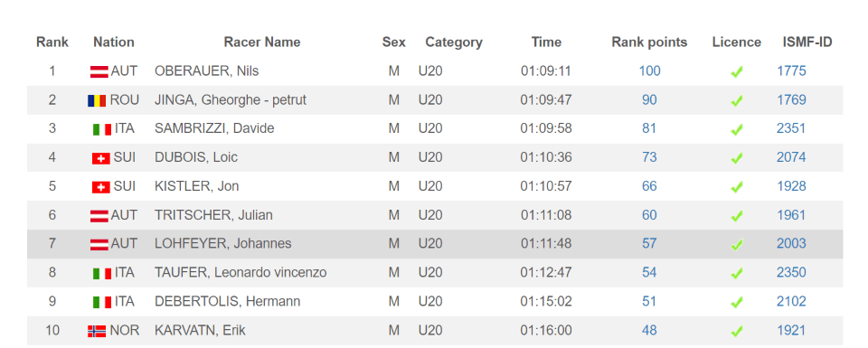Click rank points value 73
868x348 pixels.
649,157
